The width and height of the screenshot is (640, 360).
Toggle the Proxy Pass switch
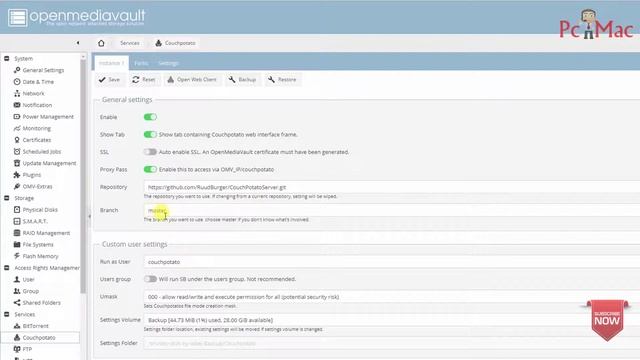pos(150,169)
